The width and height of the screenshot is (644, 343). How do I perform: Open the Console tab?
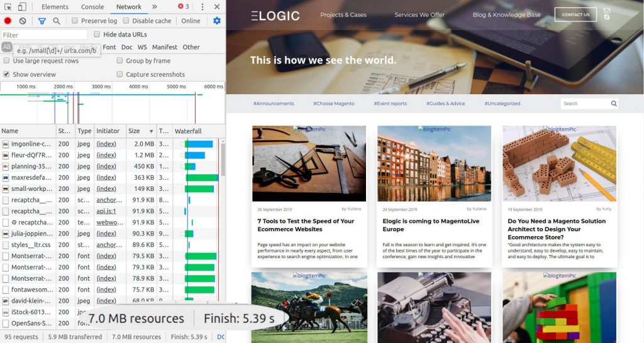click(x=92, y=7)
